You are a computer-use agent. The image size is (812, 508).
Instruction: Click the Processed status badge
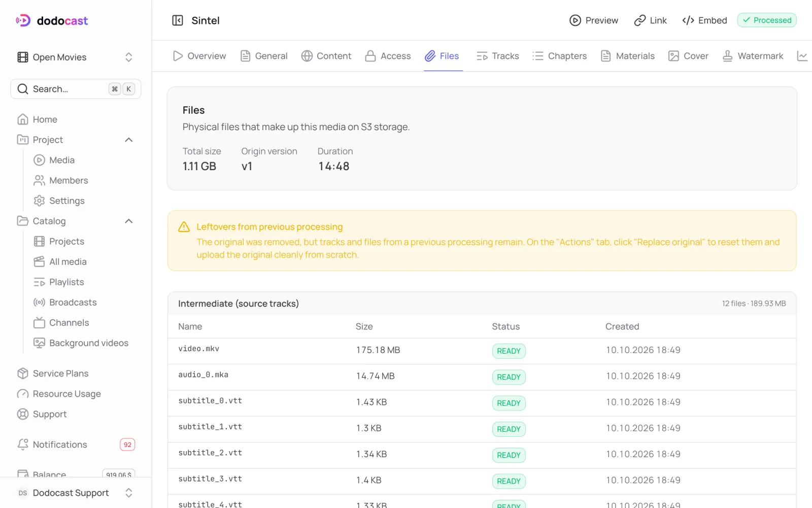click(x=767, y=20)
